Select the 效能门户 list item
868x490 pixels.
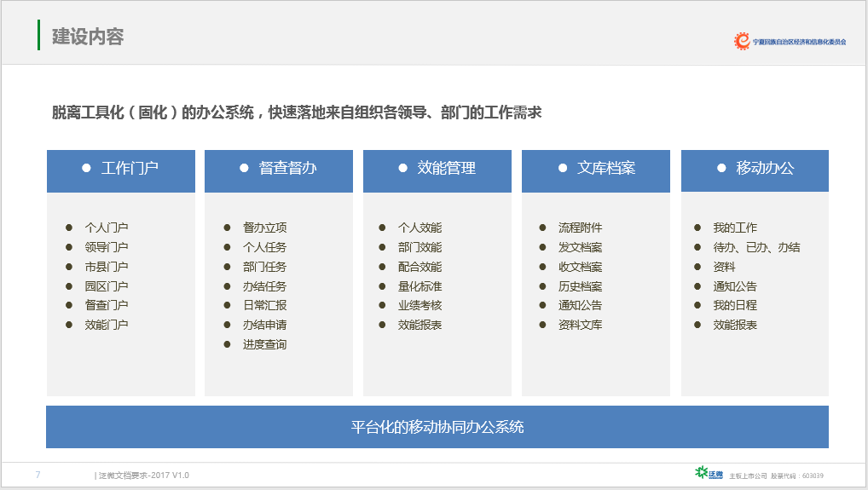click(x=107, y=325)
